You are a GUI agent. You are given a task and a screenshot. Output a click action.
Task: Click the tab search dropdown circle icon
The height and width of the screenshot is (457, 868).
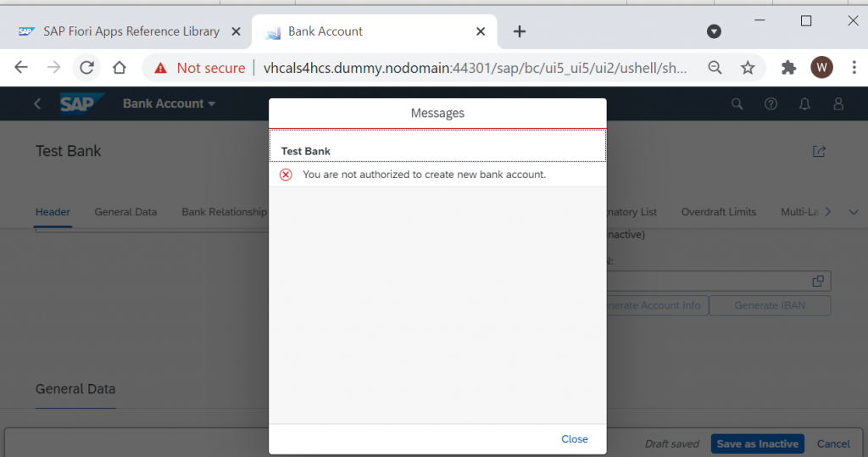pos(714,31)
